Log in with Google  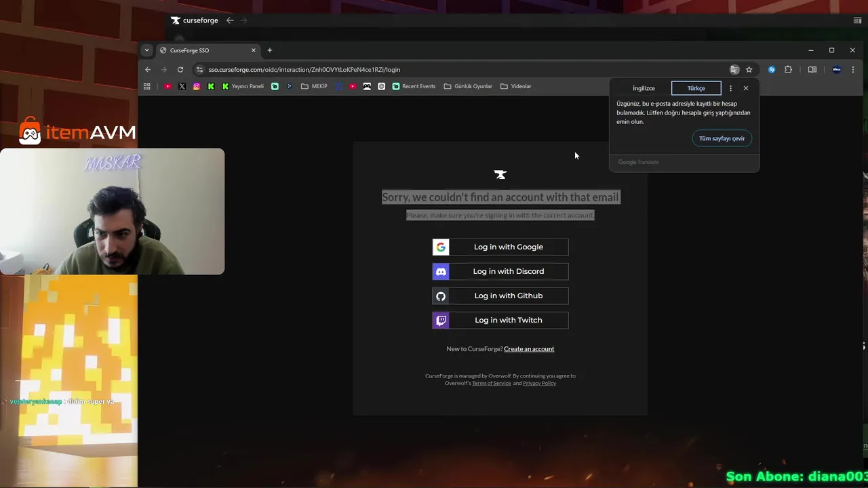point(500,247)
